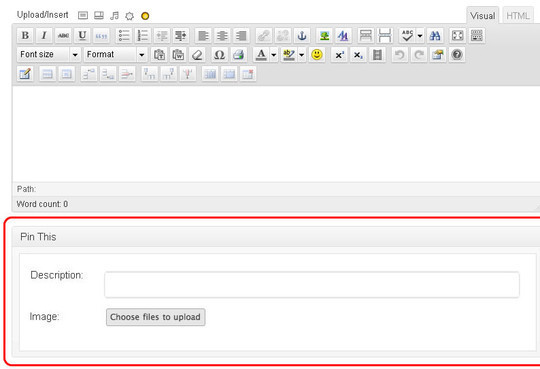This screenshot has width=540, height=369.
Task: Center align the text
Action: [x=222, y=35]
